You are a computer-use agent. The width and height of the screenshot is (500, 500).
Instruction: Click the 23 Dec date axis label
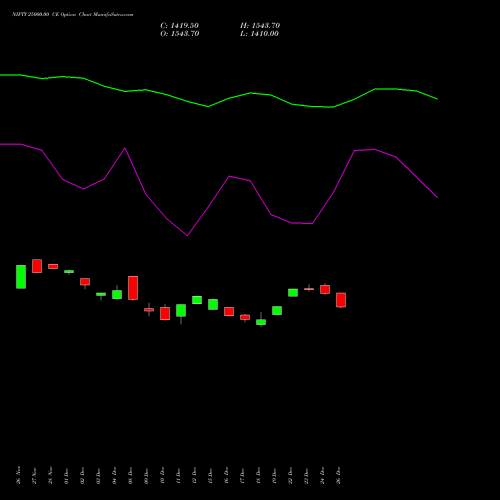coord(306,475)
